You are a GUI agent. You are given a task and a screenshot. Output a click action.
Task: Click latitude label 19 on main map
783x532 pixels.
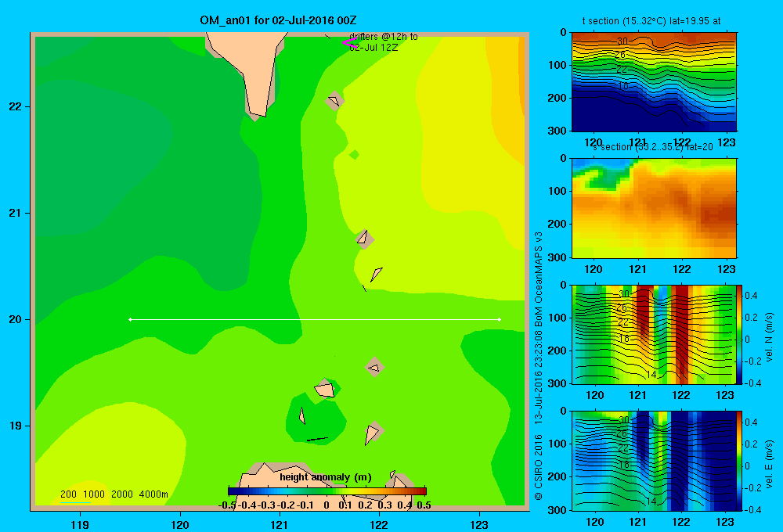pos(16,426)
